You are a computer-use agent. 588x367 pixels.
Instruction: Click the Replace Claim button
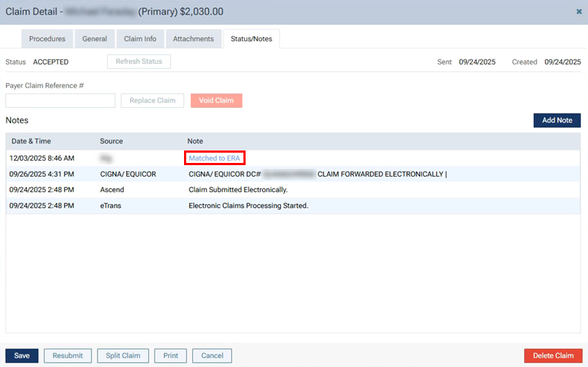[152, 101]
